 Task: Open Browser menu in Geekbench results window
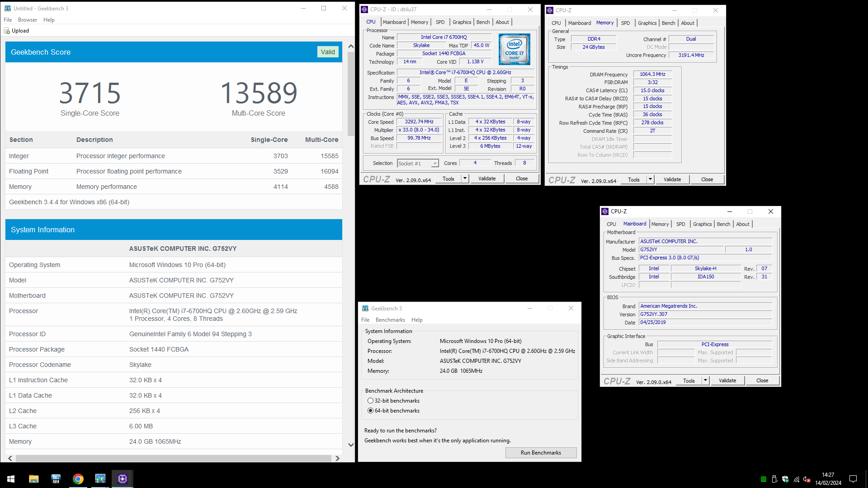[28, 20]
